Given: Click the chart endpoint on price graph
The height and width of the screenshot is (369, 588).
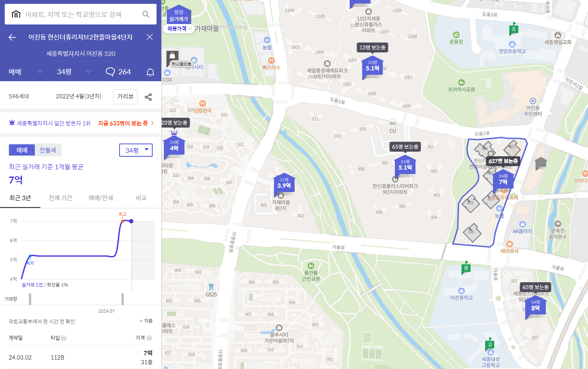Looking at the screenshot, I should coord(131,221).
